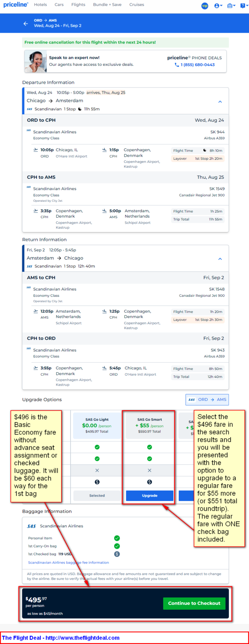The height and width of the screenshot is (644, 249).
Task: Open the trips briefcase dropdown
Action: pyautogui.click(x=231, y=6)
